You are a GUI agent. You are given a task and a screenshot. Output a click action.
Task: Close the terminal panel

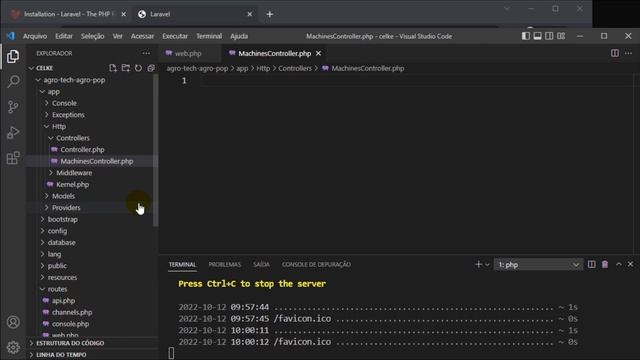(630, 264)
